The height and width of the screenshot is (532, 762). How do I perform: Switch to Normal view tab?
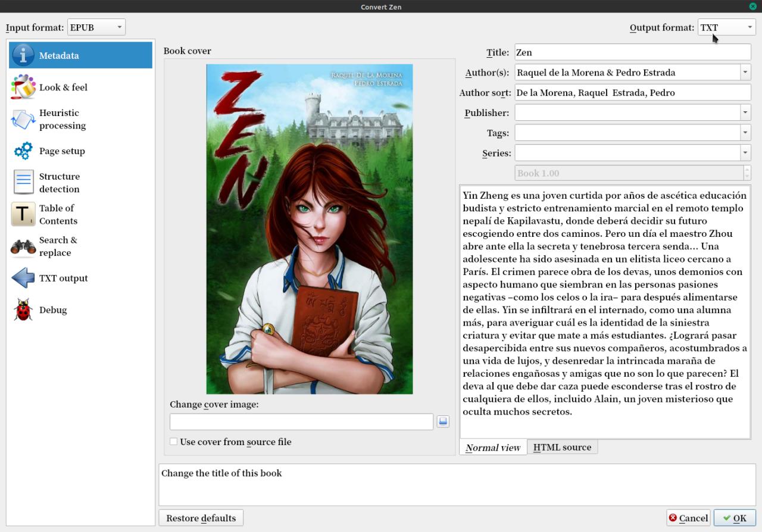coord(493,447)
